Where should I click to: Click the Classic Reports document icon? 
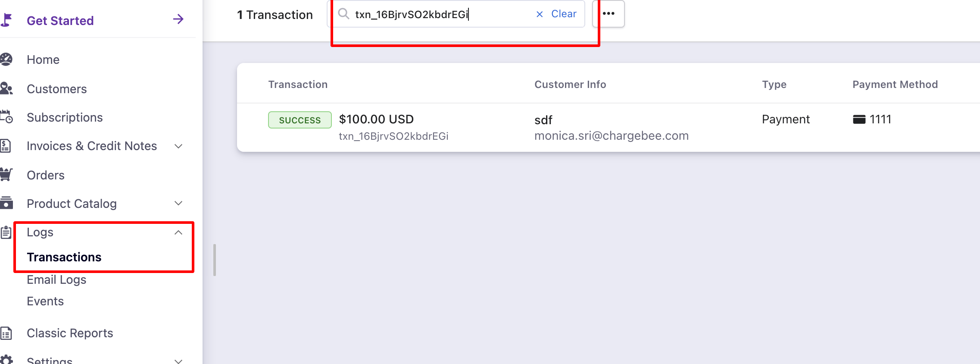tap(6, 333)
